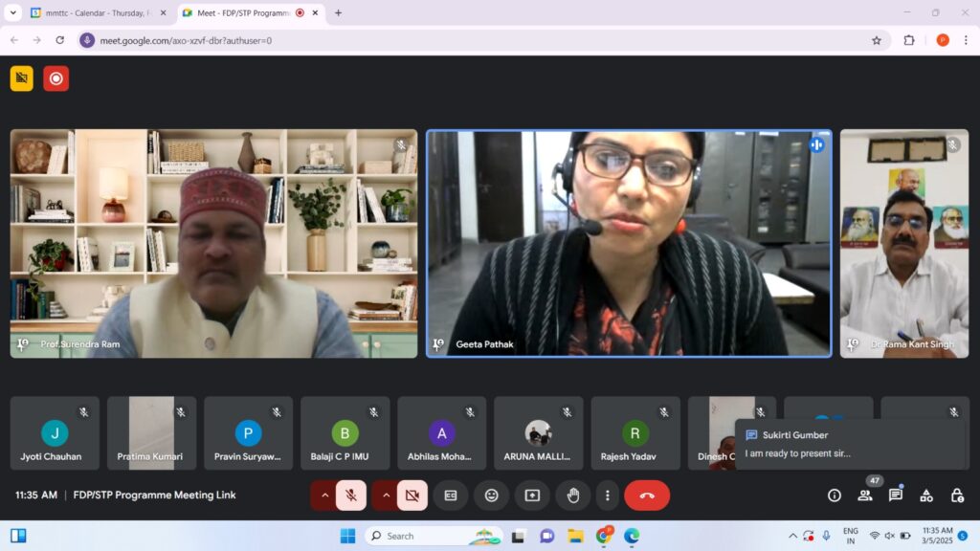Open meeting details info icon
Screen dimensions: 980x551
click(835, 496)
